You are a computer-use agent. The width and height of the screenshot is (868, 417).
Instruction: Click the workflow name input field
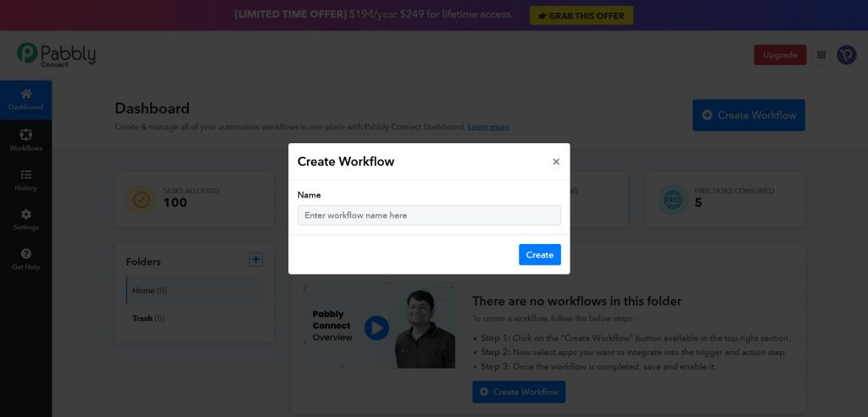429,215
